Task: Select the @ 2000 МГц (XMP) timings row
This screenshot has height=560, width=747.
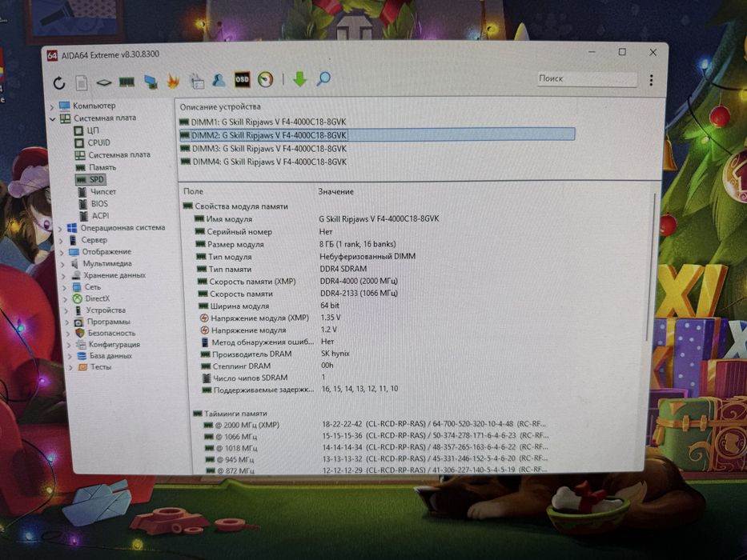Action: coord(375,424)
